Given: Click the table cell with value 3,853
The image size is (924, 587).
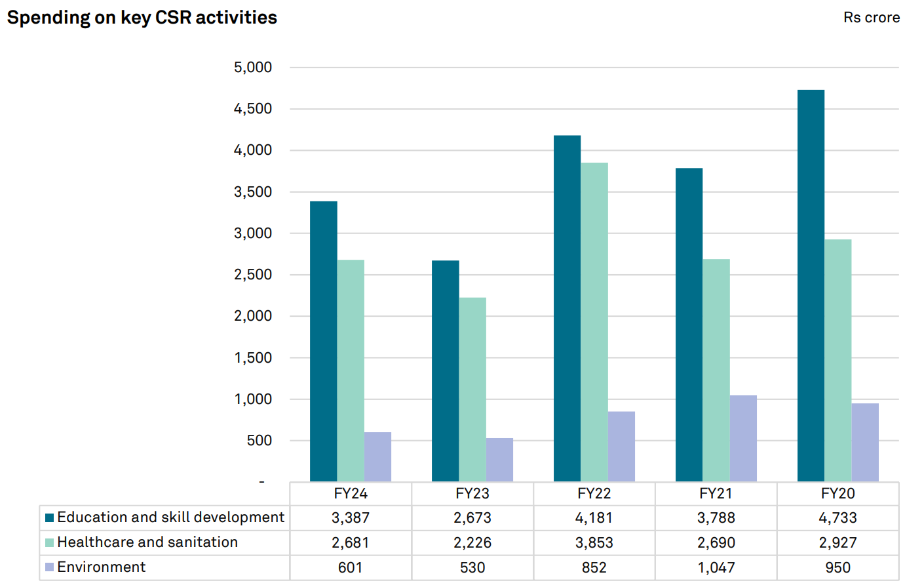Looking at the screenshot, I should tap(594, 543).
